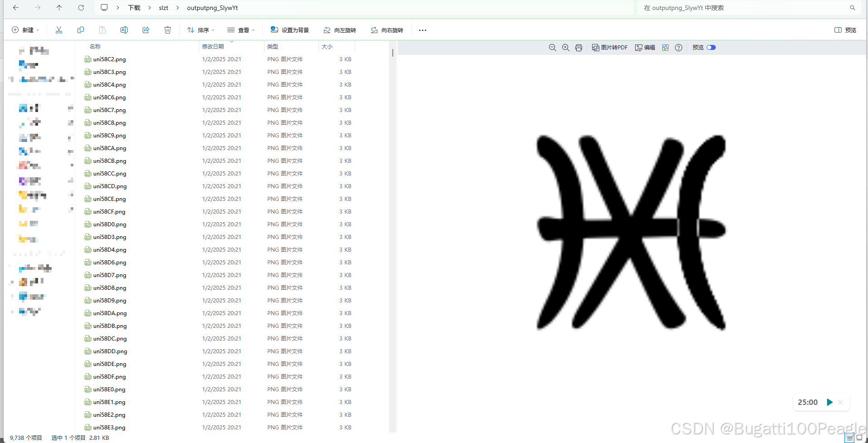Select the Rename icon in the toolbar
Image resolution: width=868 pixels, height=443 pixels.
(x=124, y=30)
